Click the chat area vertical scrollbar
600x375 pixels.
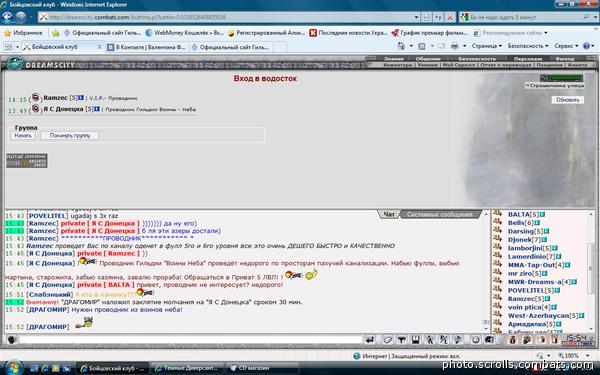pos(486,271)
